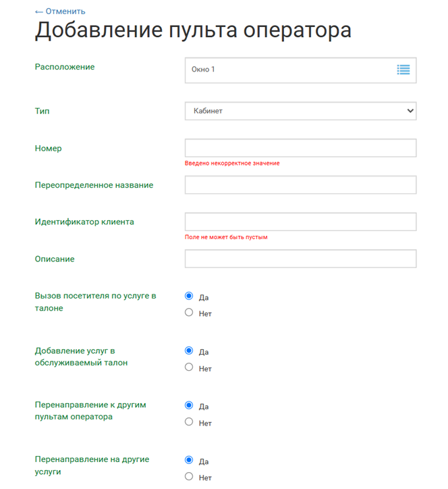Set Перенаправление к другим пультам to Да

pos(189,406)
